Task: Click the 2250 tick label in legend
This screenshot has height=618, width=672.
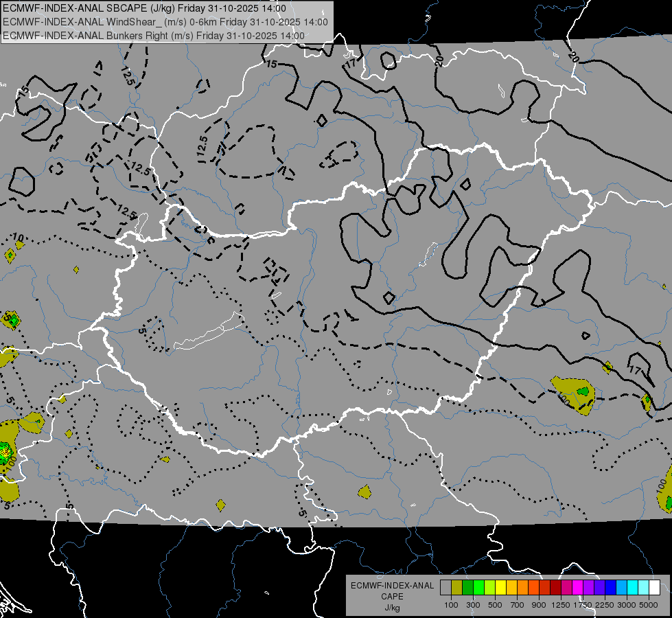Action: [605, 605]
